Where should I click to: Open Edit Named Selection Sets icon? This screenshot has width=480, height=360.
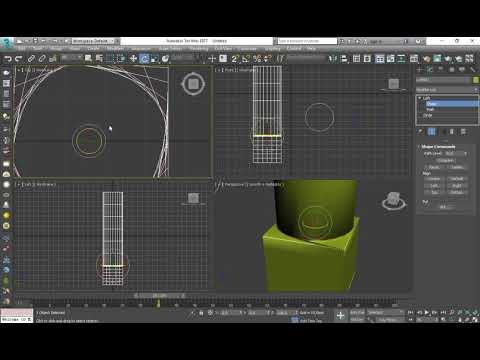click(x=280, y=59)
